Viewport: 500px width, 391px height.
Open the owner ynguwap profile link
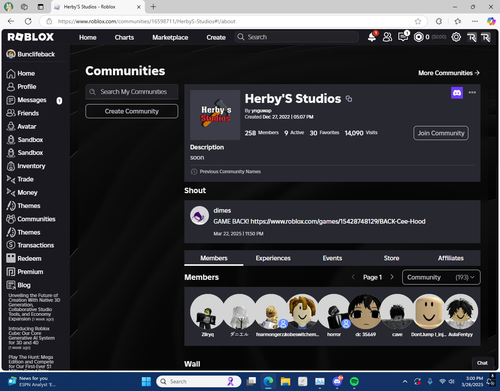(261, 111)
